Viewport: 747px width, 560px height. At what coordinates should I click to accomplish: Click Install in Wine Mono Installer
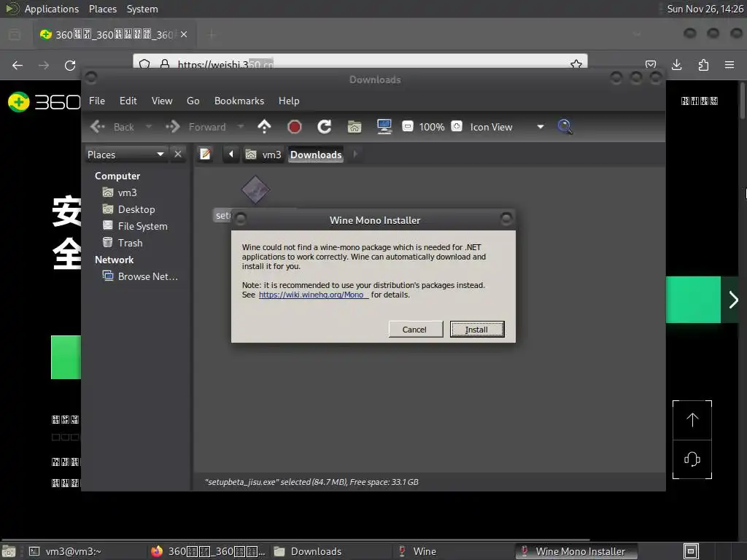pos(477,330)
